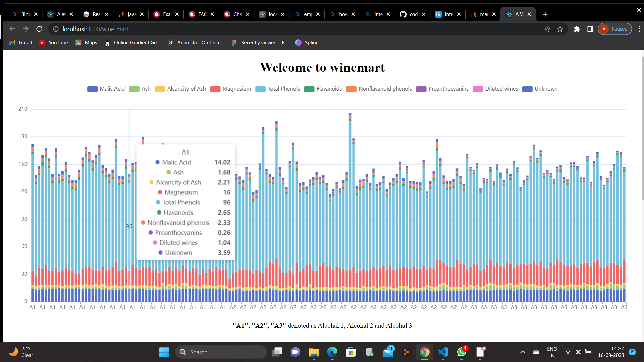644x362 pixels.
Task: Reload the wine-mart page
Action: click(x=39, y=29)
